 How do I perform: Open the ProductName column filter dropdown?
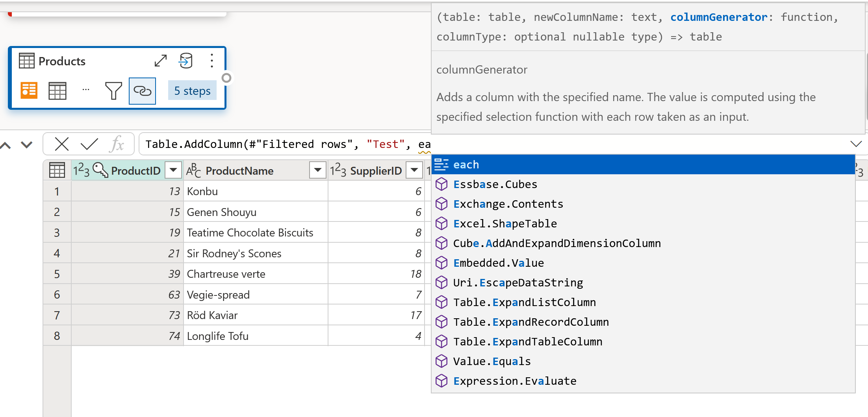coord(317,170)
